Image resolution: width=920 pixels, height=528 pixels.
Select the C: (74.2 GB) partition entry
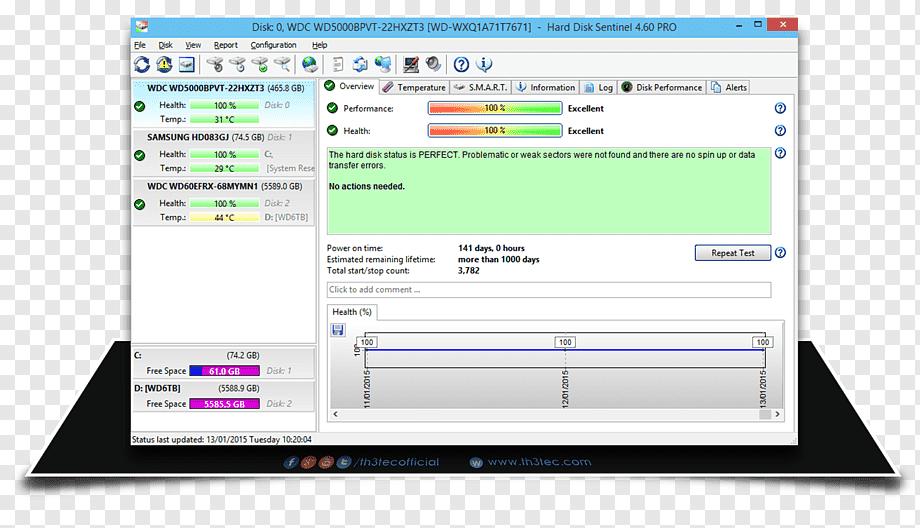pyautogui.click(x=224, y=363)
